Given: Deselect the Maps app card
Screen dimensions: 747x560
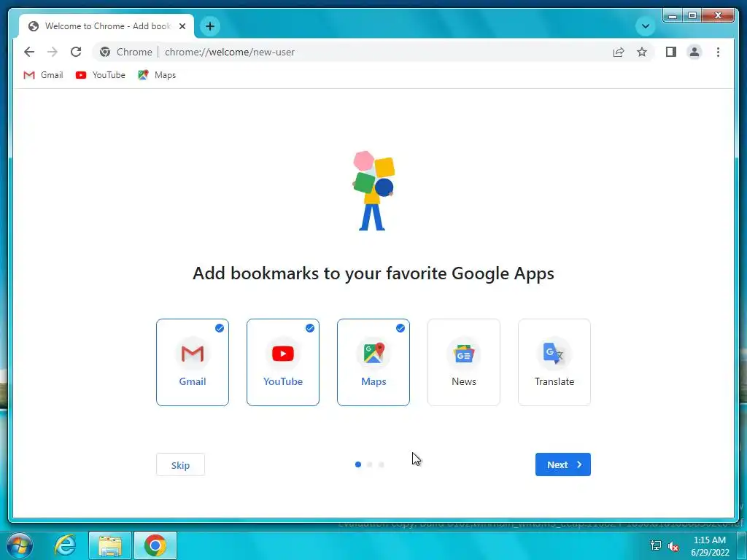Looking at the screenshot, I should point(373,362).
